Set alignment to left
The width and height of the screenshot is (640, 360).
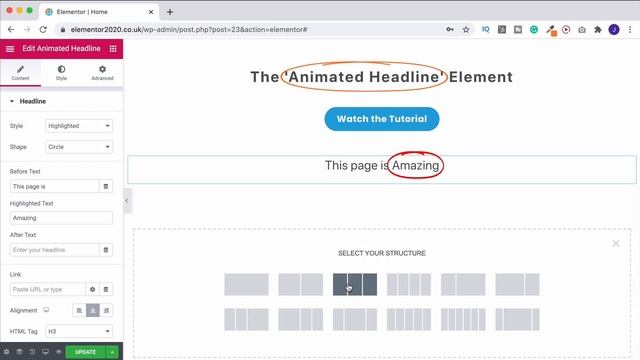click(79, 311)
